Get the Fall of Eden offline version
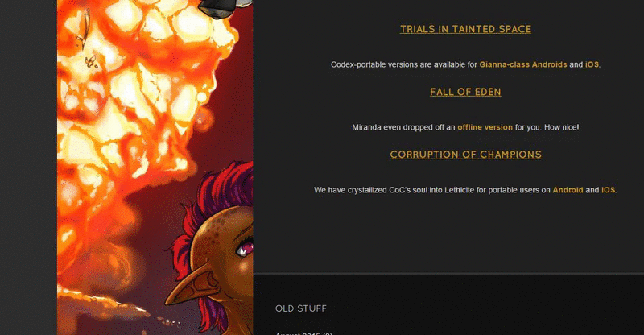 coord(485,127)
